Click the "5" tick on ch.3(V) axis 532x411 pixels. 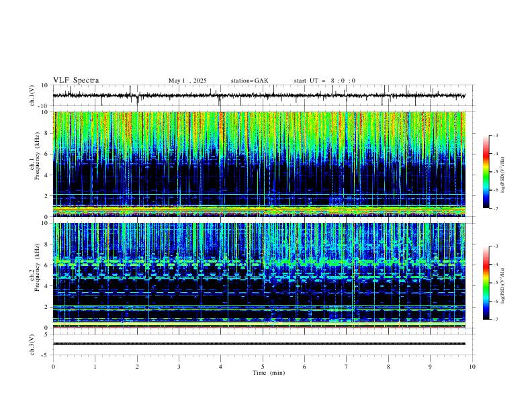coord(47,334)
